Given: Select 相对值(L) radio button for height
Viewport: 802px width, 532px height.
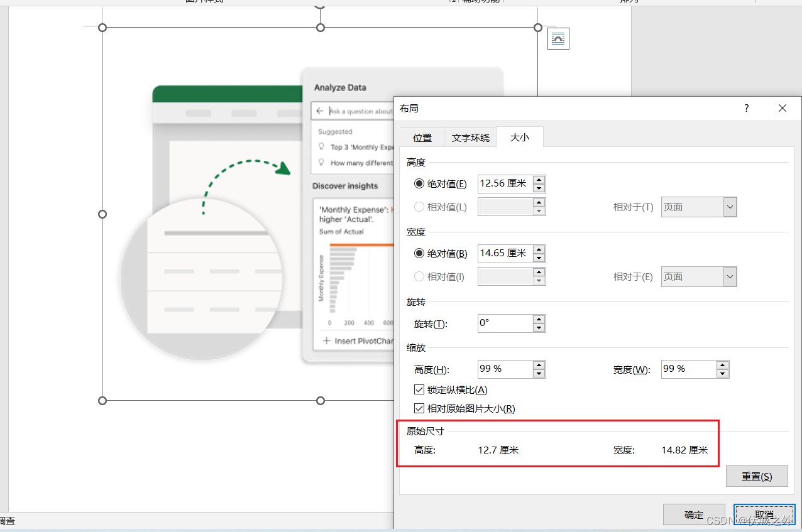Looking at the screenshot, I should point(419,206).
